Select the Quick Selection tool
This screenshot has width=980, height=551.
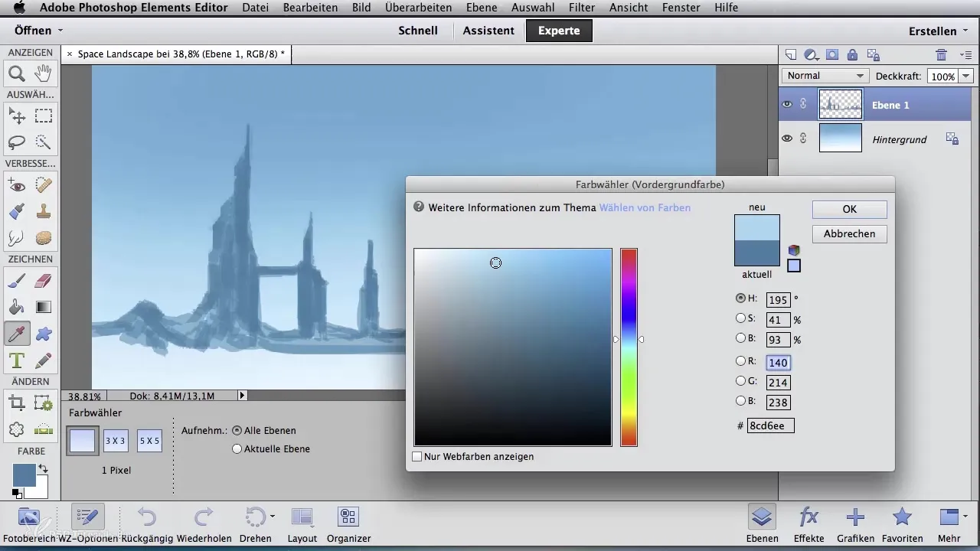click(44, 142)
